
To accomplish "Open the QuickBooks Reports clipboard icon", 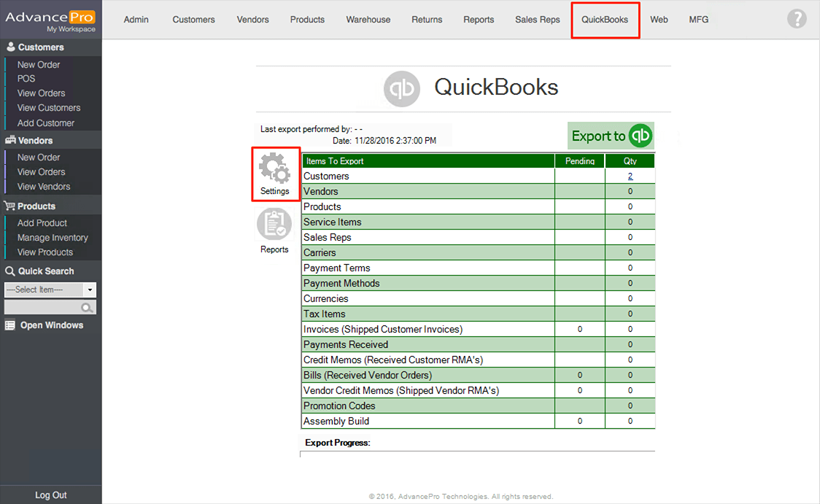I will tap(274, 224).
